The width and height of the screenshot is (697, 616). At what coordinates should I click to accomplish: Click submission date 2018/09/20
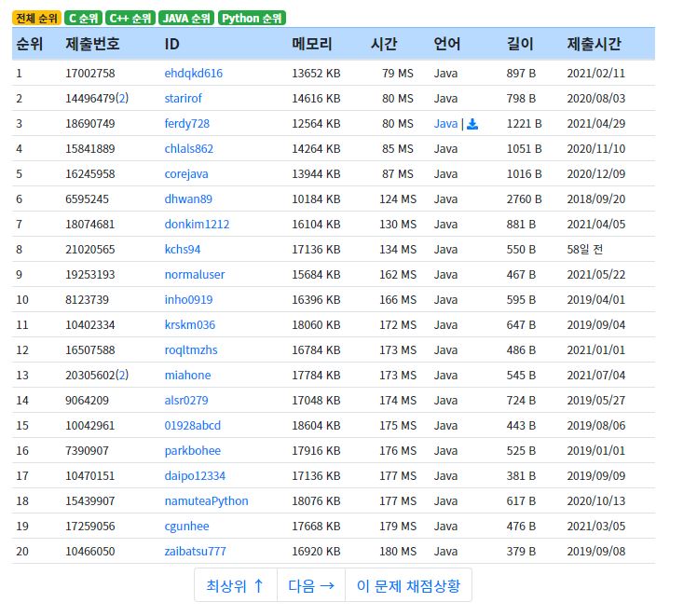point(596,199)
